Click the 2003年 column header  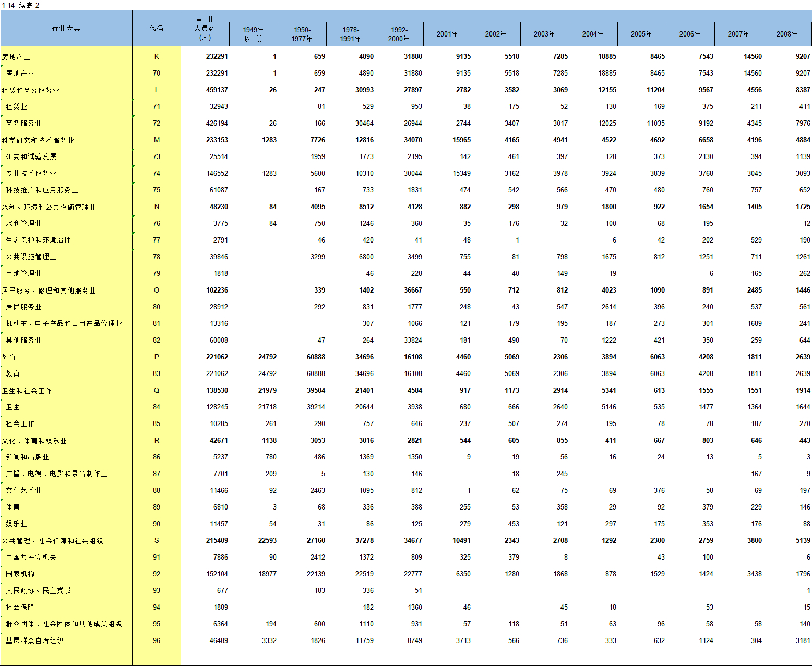[545, 34]
